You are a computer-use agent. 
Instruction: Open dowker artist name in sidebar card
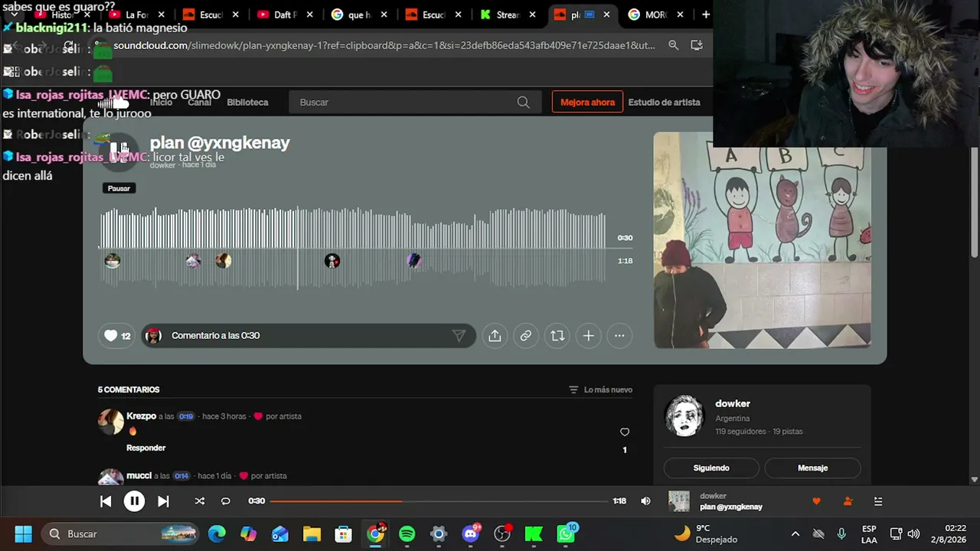733,403
